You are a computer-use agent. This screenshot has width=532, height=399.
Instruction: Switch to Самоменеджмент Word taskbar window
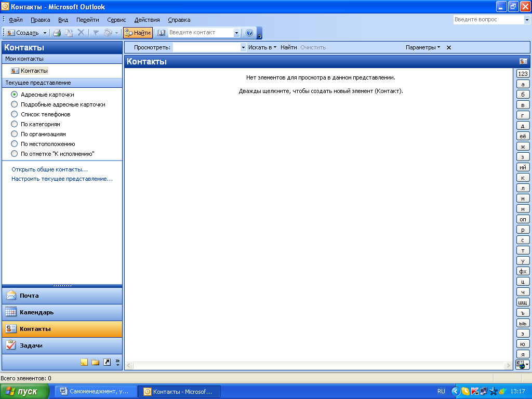tap(96, 391)
